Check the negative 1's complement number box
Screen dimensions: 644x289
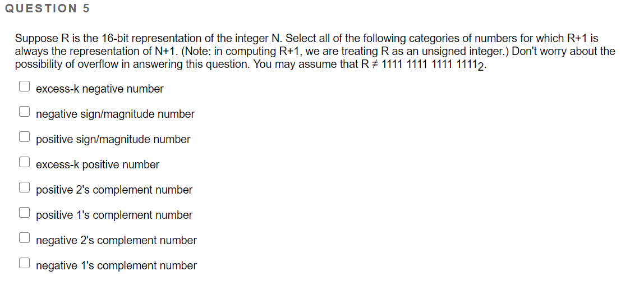tap(24, 263)
